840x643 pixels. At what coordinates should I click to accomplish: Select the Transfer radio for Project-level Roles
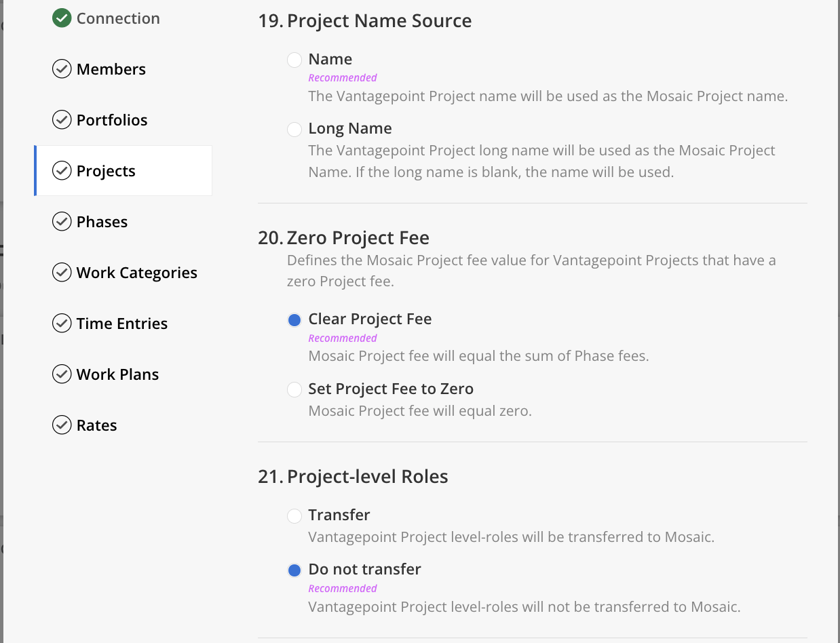pyautogui.click(x=294, y=516)
